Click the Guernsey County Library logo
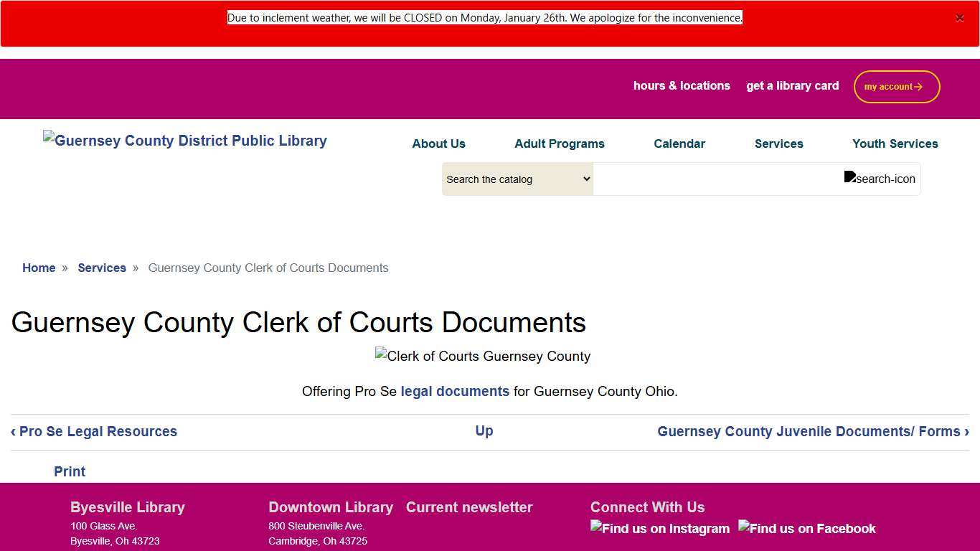Image resolution: width=980 pixels, height=551 pixels. (184, 141)
